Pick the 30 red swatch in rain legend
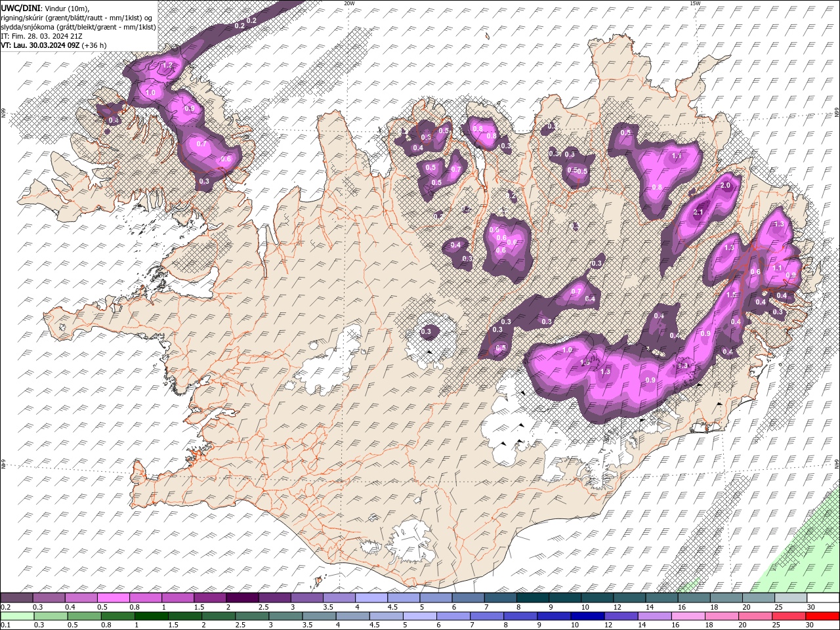840x630 pixels. tap(823, 616)
